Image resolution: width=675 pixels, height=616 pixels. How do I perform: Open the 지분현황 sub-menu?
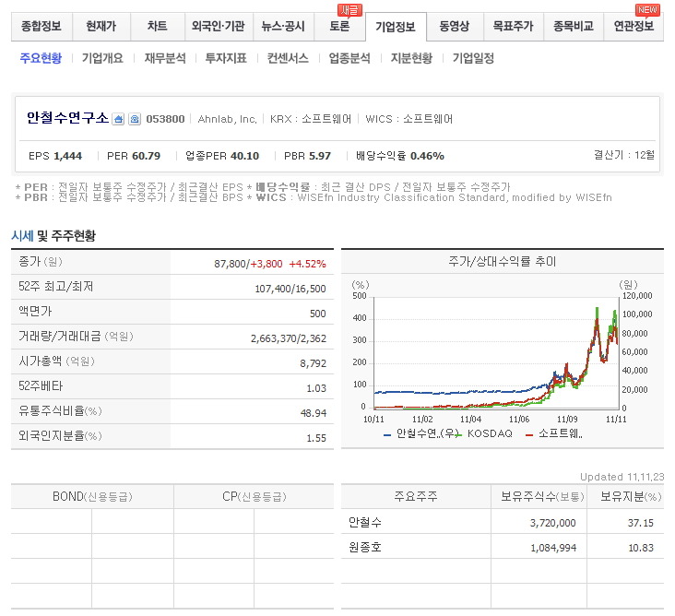click(x=411, y=58)
